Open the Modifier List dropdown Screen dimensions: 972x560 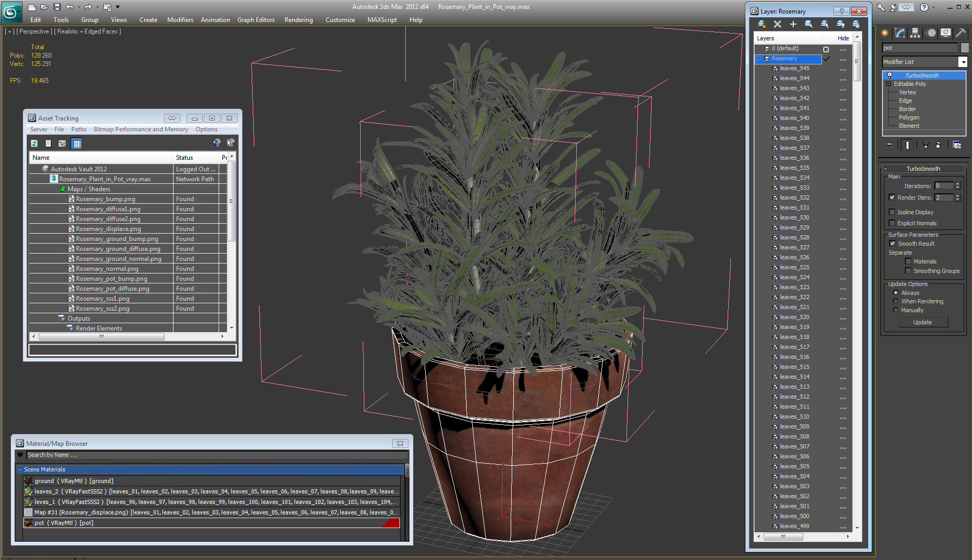(963, 62)
